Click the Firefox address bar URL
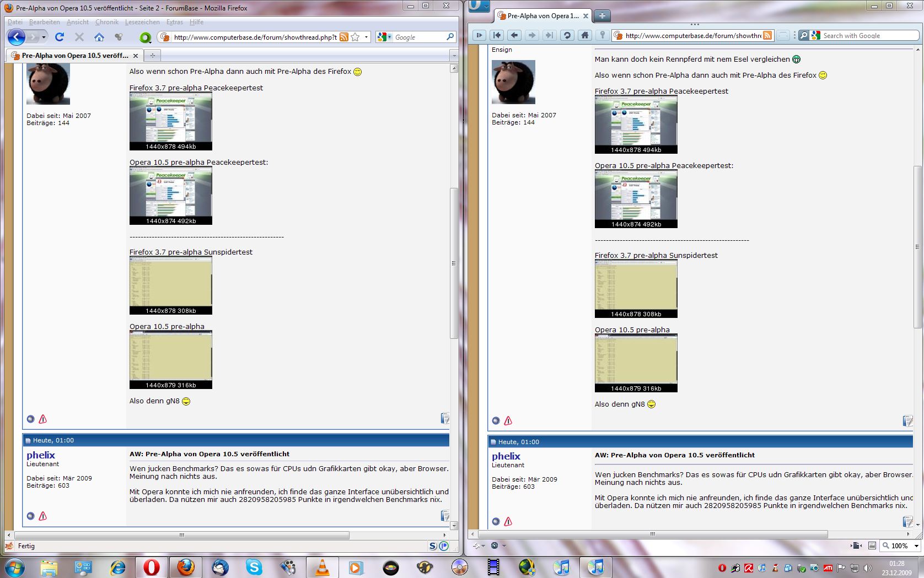The image size is (924, 578). (x=255, y=37)
